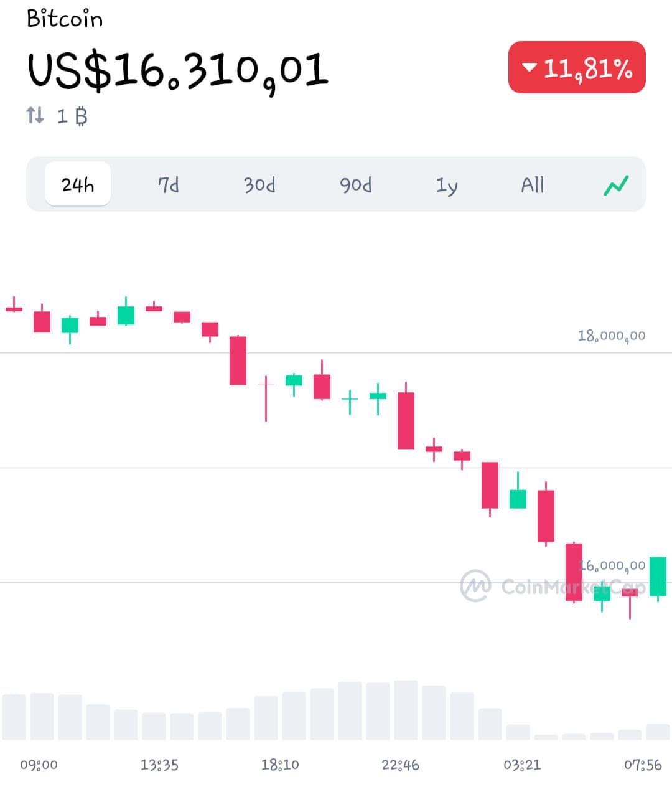Tap the 03:21 time axis label
Image resolution: width=672 pixels, height=792 pixels.
coord(522,765)
